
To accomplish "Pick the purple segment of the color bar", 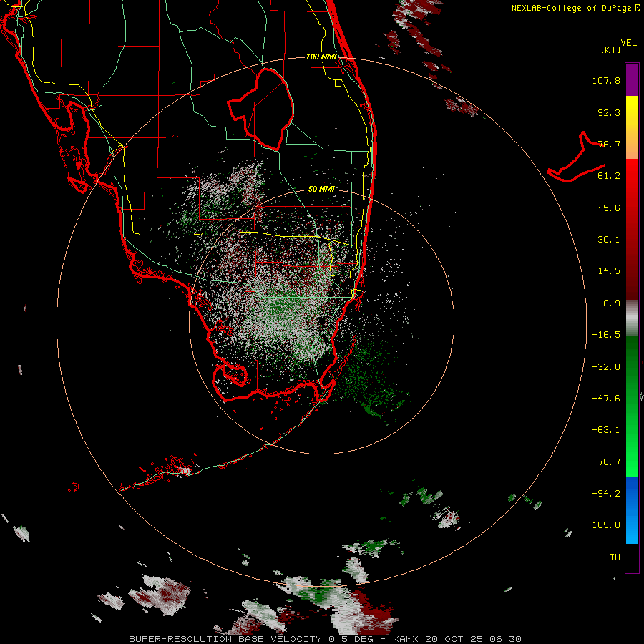I will 632,79.
